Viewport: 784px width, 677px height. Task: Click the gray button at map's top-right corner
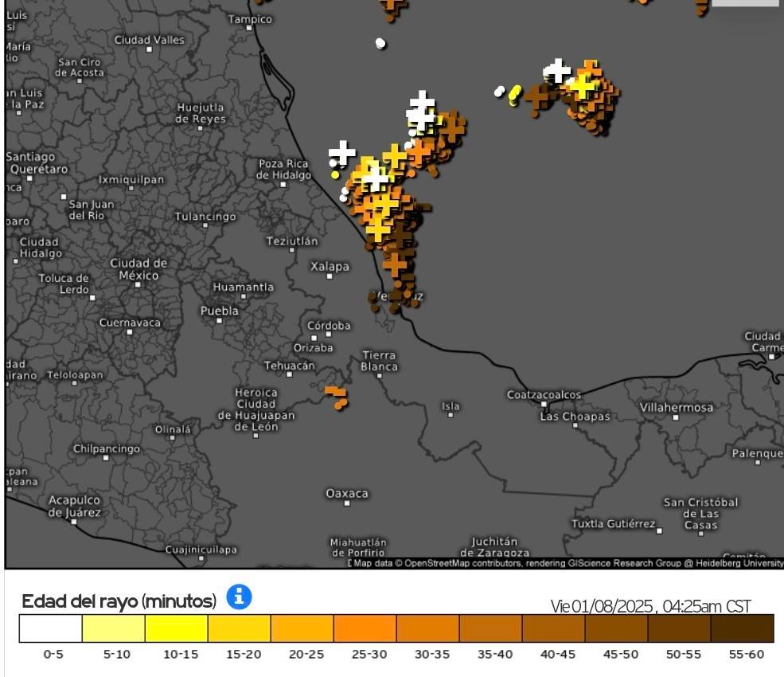pyautogui.click(x=745, y=3)
